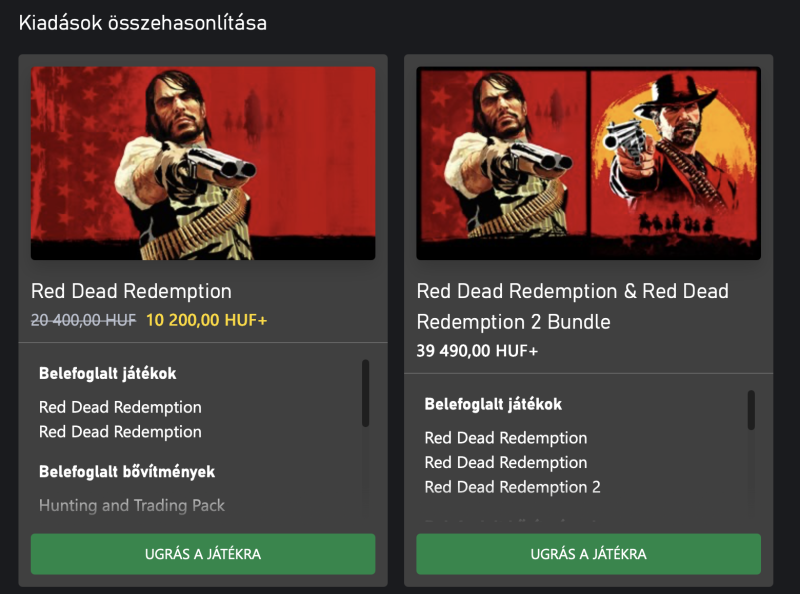Click bundle card's "Belefoglalt játékok" heading
Viewport: 800px width, 594px height.
pyautogui.click(x=493, y=405)
